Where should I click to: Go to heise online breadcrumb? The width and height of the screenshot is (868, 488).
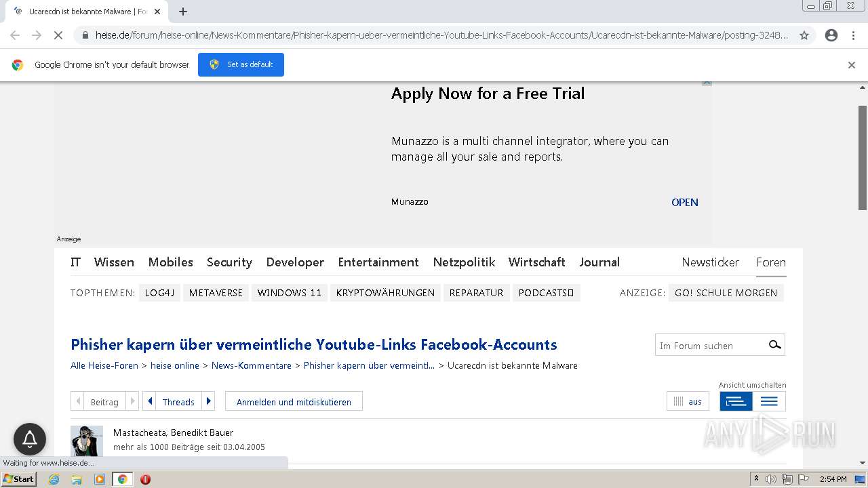coord(175,365)
